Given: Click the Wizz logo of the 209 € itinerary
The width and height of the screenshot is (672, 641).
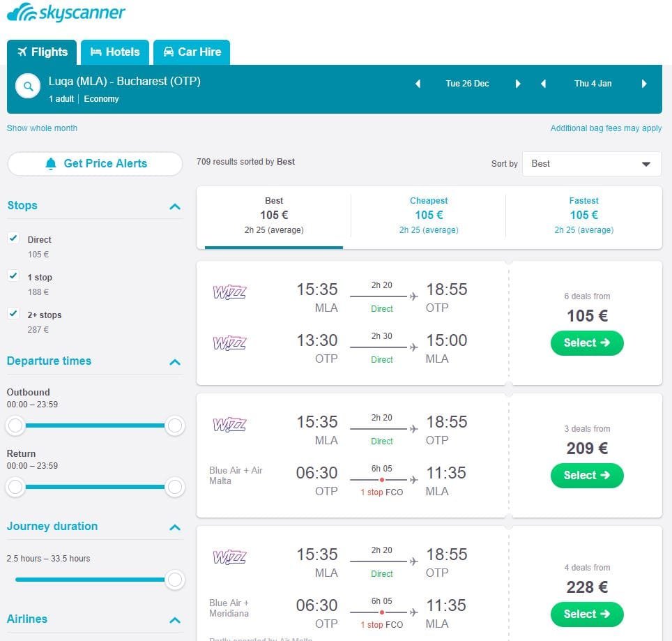Looking at the screenshot, I should coord(229,425).
